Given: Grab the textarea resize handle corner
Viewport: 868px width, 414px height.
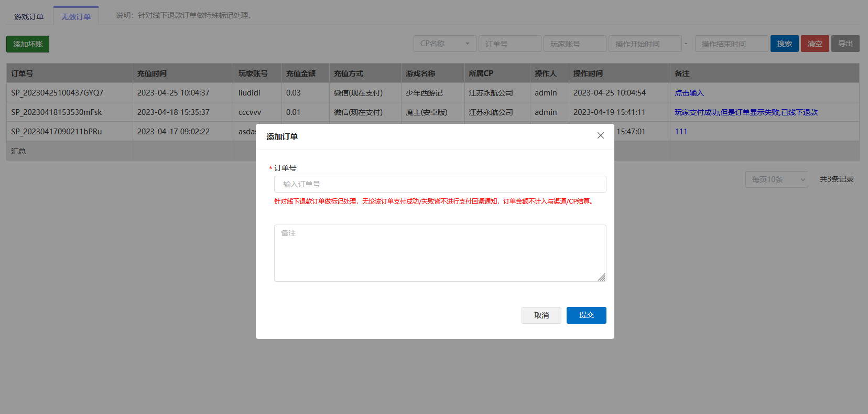Looking at the screenshot, I should click(602, 277).
